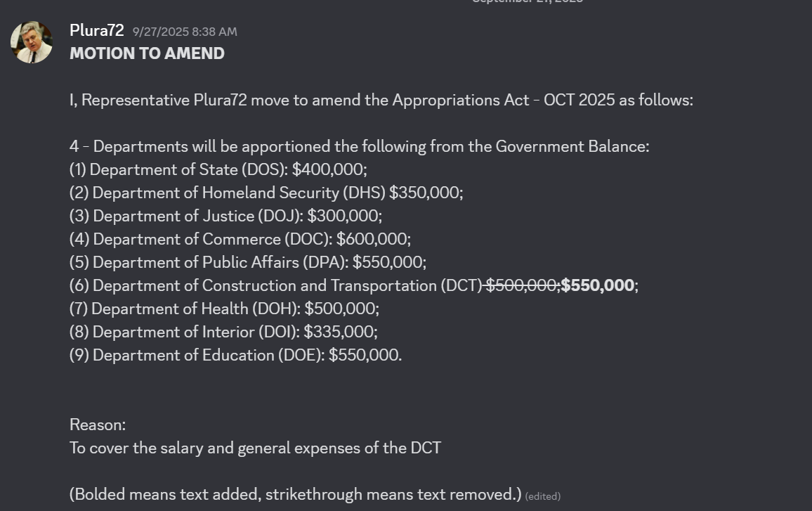Screen dimensions: 812x511
Task: Select the Department of Commerce line
Action: pyautogui.click(x=240, y=239)
